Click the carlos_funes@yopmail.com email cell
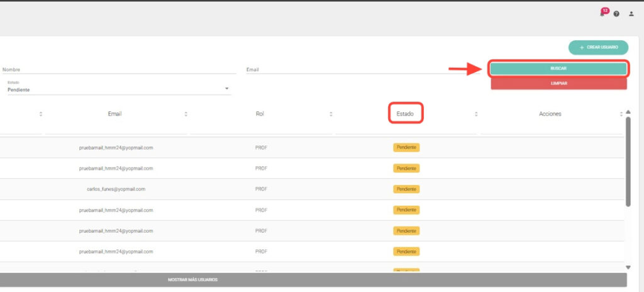This screenshot has height=292, width=644. pyautogui.click(x=116, y=189)
